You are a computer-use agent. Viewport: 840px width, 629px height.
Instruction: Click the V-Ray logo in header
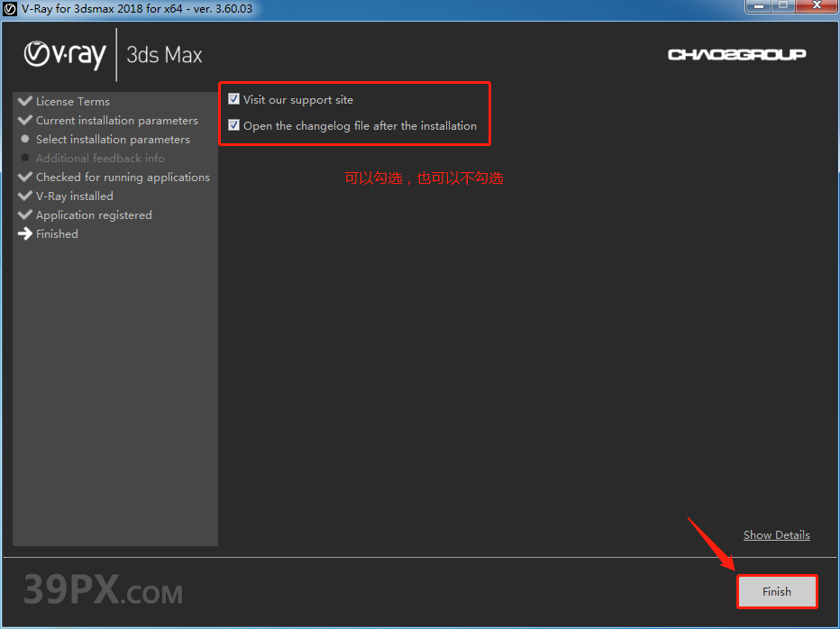click(x=65, y=54)
